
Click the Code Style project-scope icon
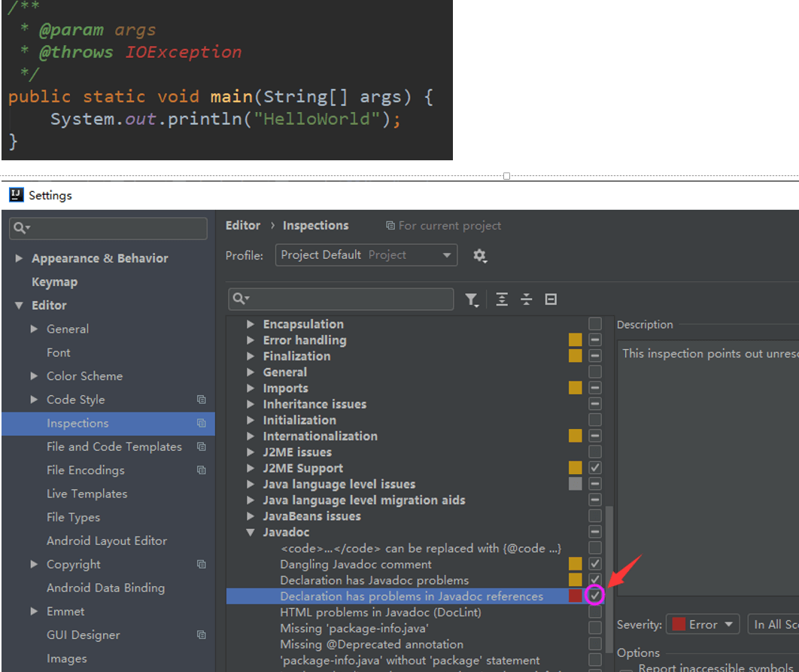click(x=202, y=400)
